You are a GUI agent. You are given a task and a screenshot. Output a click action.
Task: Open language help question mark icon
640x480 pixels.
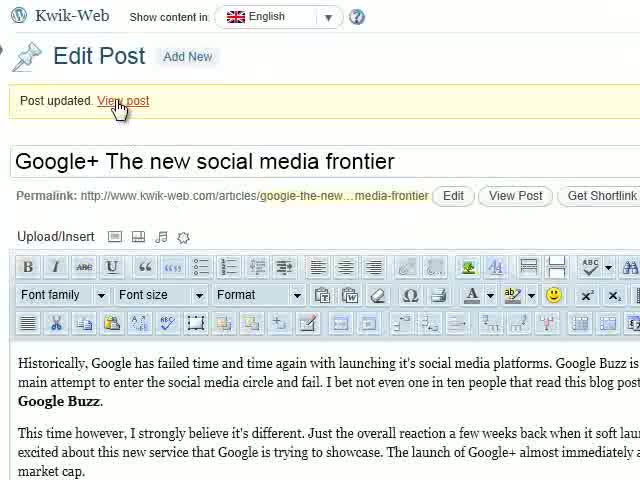[x=357, y=17]
